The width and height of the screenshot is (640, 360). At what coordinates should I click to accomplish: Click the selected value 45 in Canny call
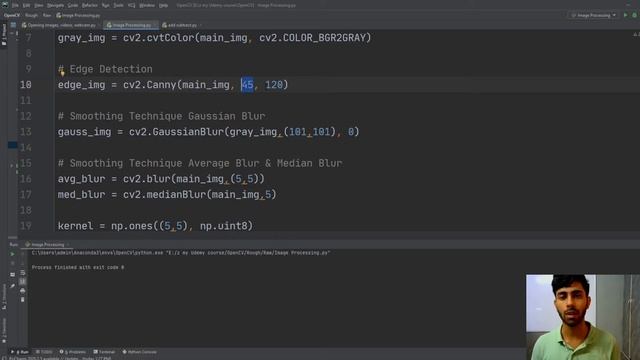[x=247, y=85]
